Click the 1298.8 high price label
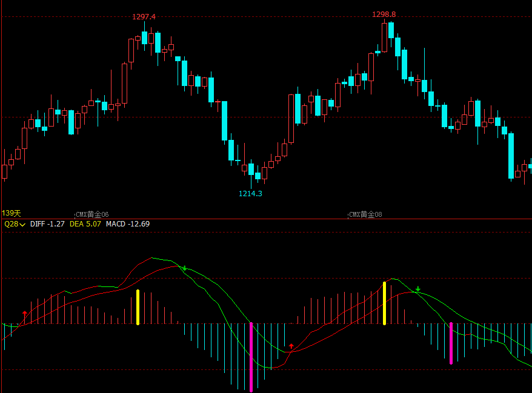 [x=384, y=15]
